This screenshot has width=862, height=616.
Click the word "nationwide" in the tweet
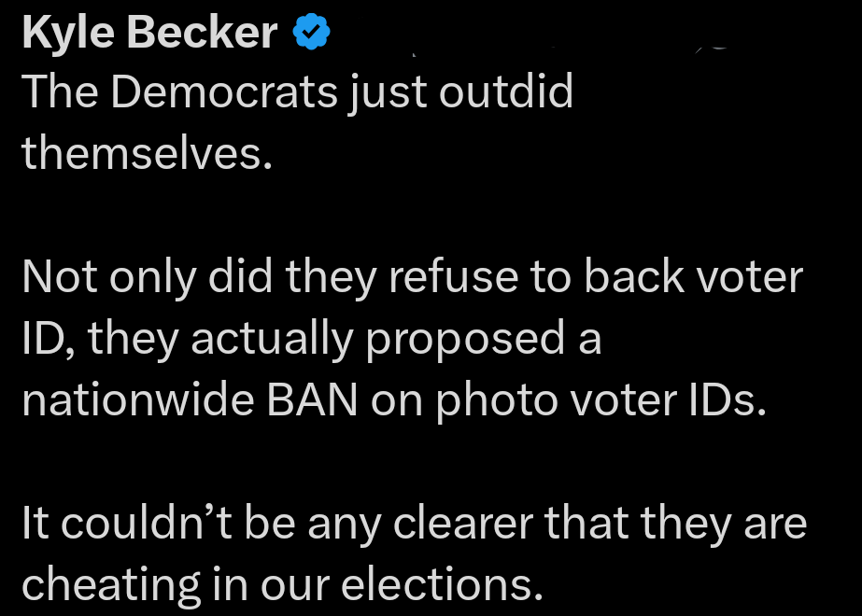(x=138, y=399)
